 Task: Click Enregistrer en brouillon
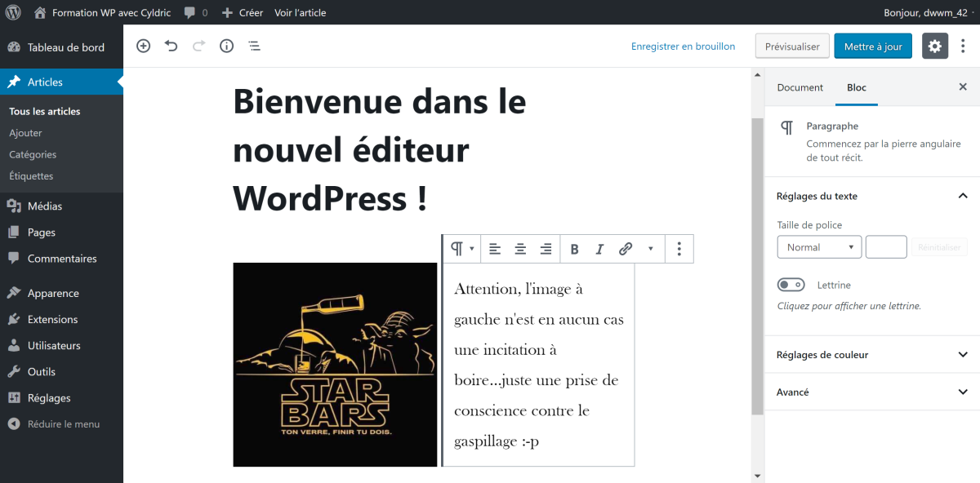[x=683, y=47]
